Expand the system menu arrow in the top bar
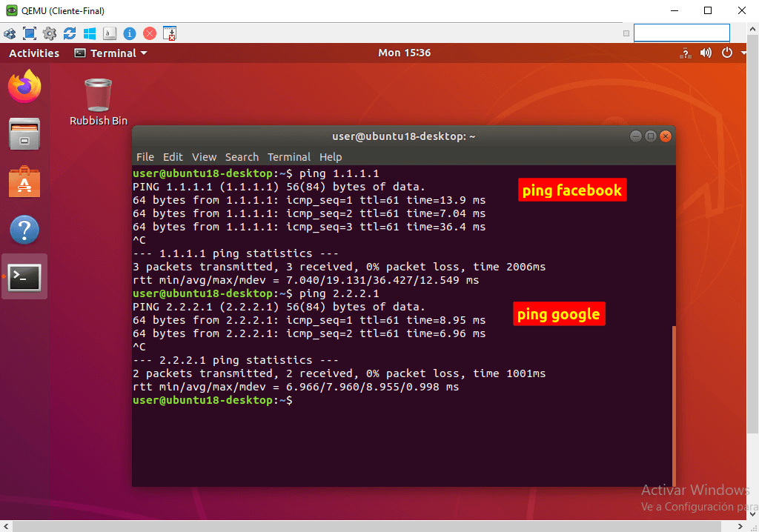The image size is (759, 532). tap(743, 53)
